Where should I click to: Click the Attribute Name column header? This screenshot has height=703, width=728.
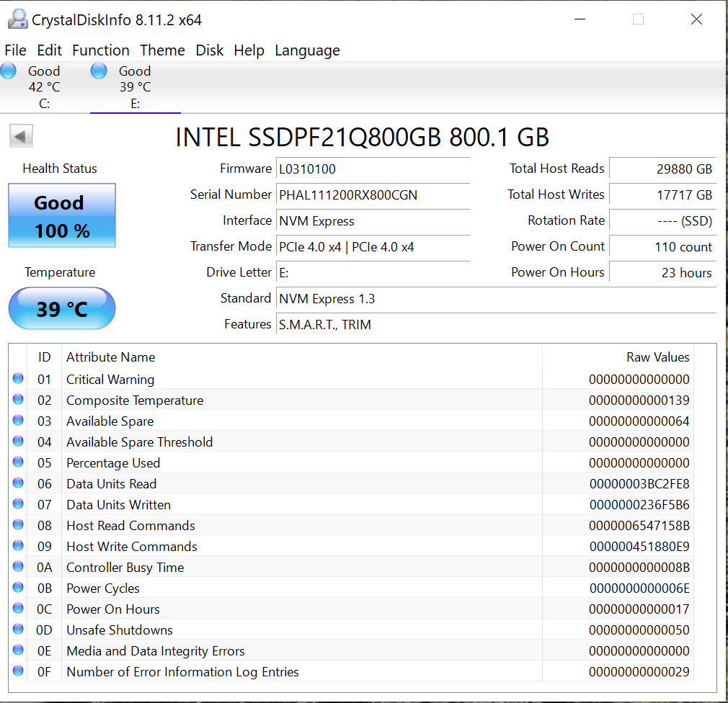pyautogui.click(x=111, y=357)
